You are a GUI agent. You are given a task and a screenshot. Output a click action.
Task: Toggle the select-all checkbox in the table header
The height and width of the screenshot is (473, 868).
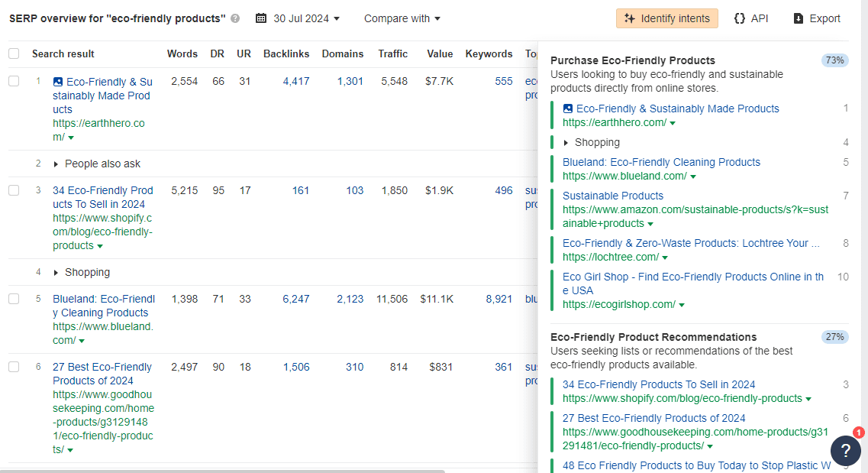click(x=14, y=53)
